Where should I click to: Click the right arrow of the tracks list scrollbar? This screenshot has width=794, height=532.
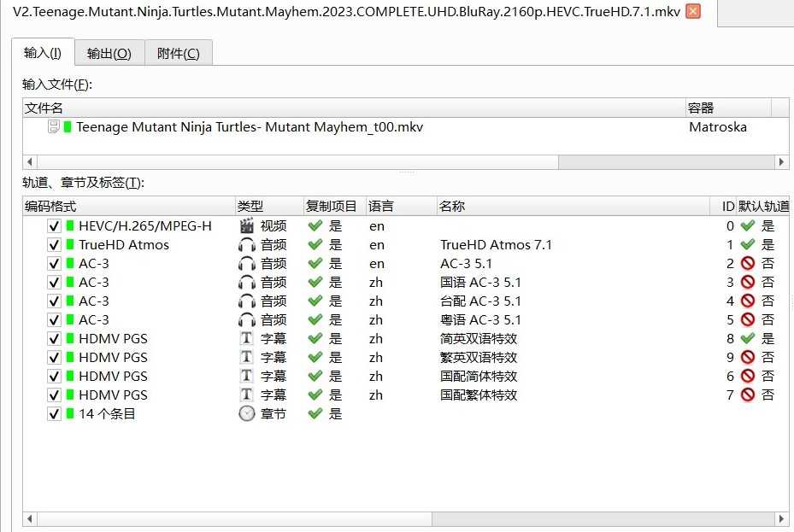coord(781,519)
